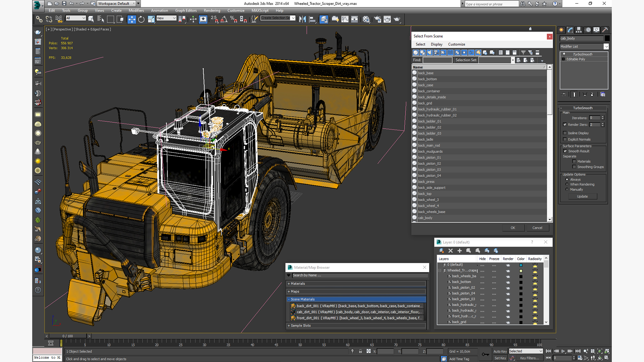Open the Display menu in Select From Scene
The width and height of the screenshot is (644, 362).
click(436, 44)
